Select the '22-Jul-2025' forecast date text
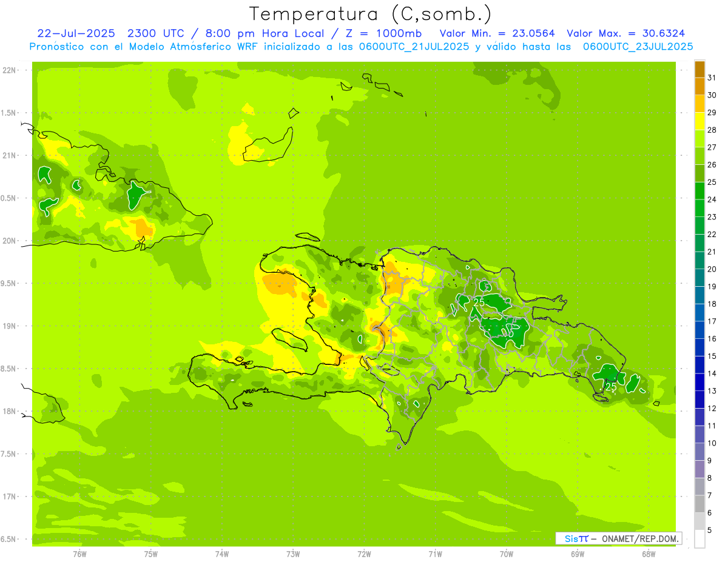 click(78, 33)
